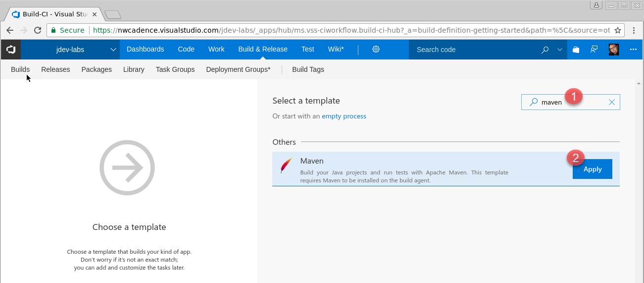Open the Build Tags tab
This screenshot has height=283, width=644.
point(308,69)
